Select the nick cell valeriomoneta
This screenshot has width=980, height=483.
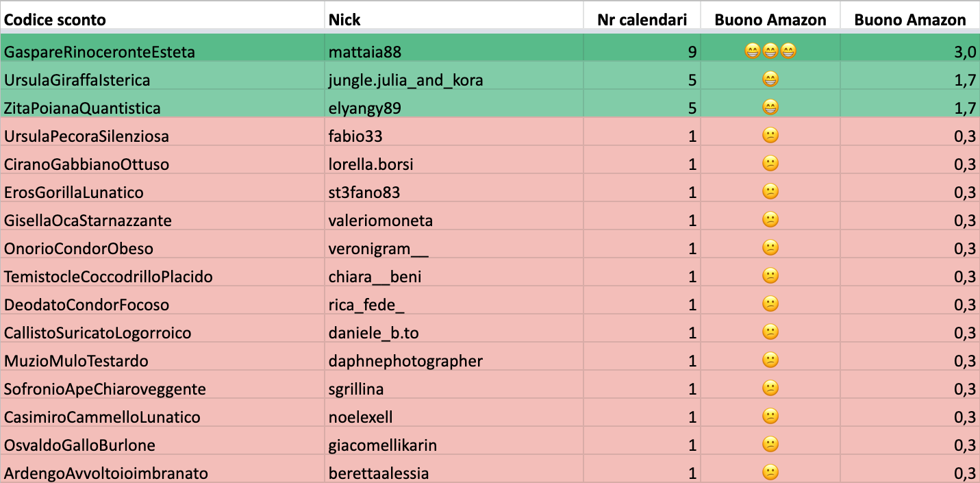454,220
